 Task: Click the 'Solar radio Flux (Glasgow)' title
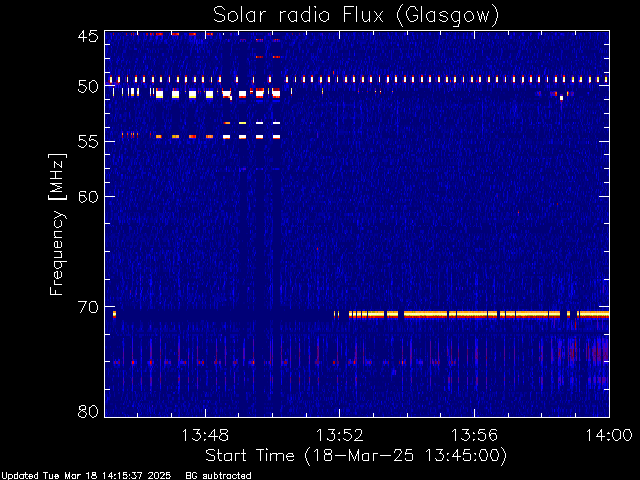(356, 16)
